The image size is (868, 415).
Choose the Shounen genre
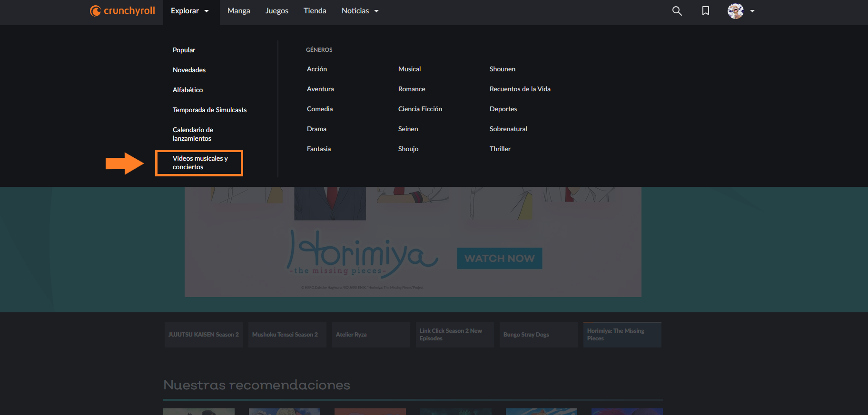click(x=503, y=69)
